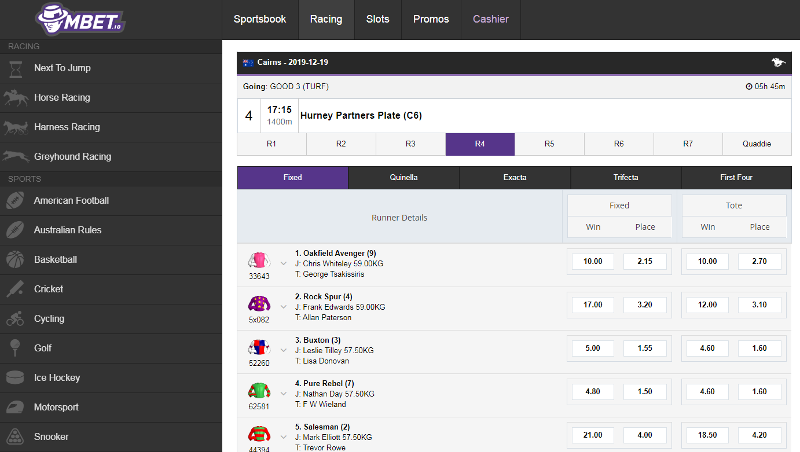The image size is (800, 452).
Task: Bet Oakfield Avenger tote place 2.70
Action: 760,261
